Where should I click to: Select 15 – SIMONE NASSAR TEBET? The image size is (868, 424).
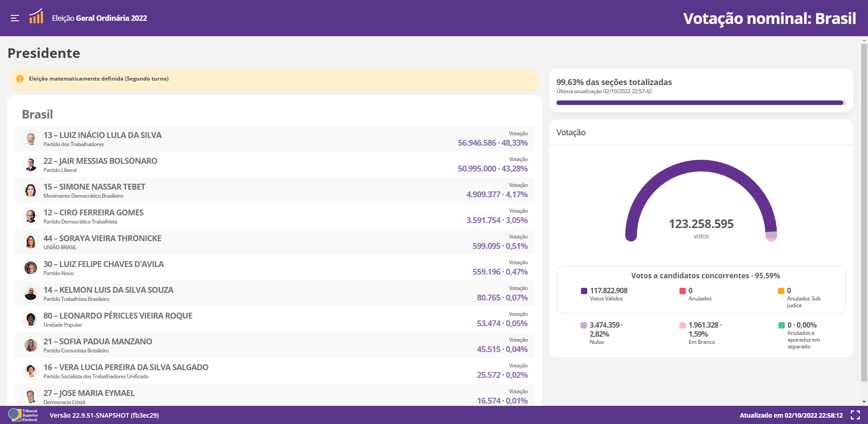(94, 187)
